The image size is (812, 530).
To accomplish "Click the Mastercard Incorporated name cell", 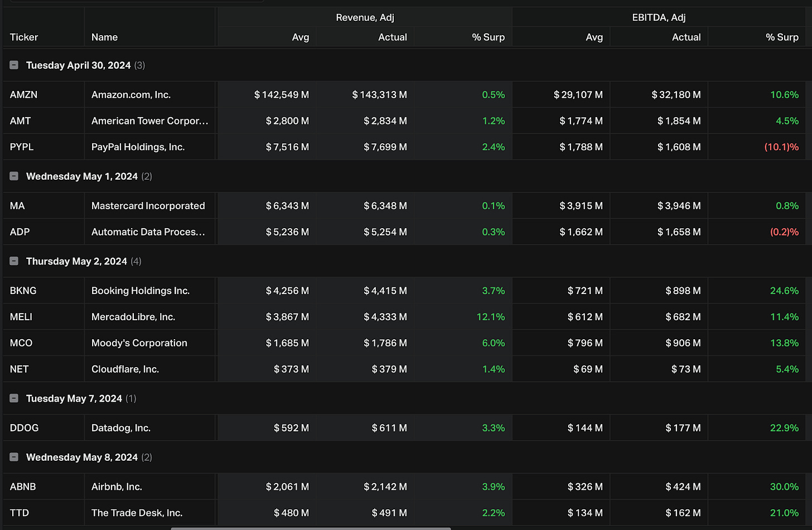I will 150,206.
